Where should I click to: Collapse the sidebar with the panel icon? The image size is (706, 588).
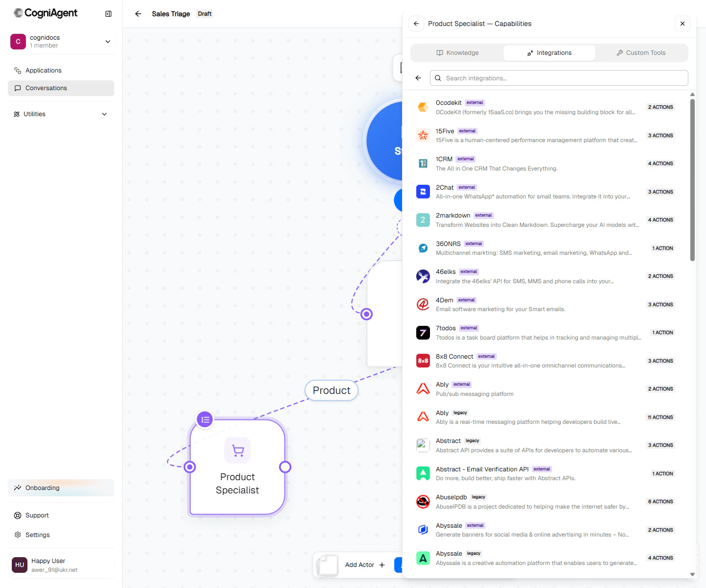tap(108, 14)
